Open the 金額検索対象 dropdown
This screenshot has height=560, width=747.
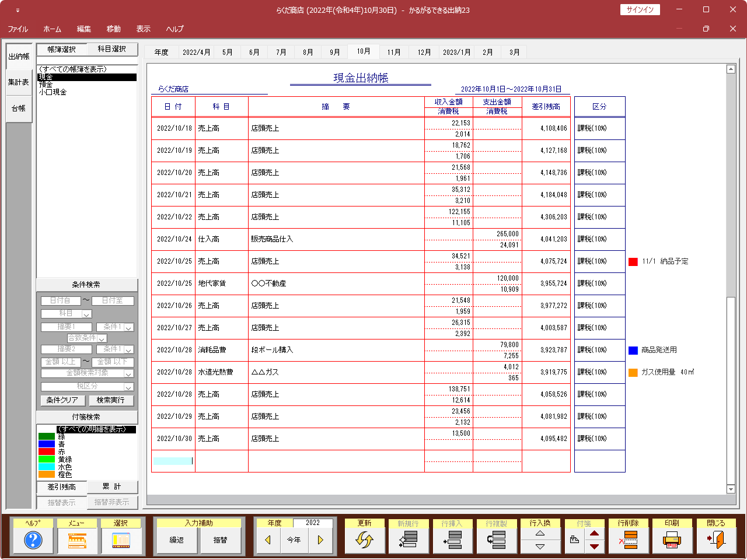point(129,373)
